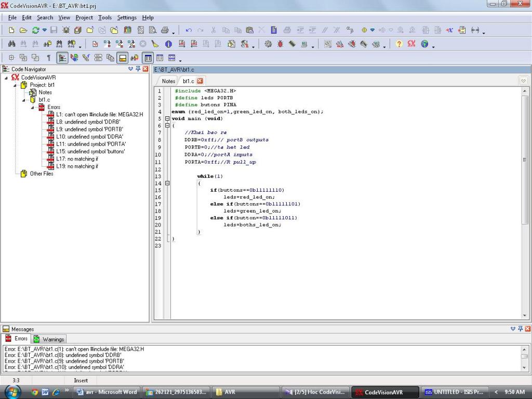Toggle the Messages panel toolbar button
The image size is (532, 399).
coord(122,58)
